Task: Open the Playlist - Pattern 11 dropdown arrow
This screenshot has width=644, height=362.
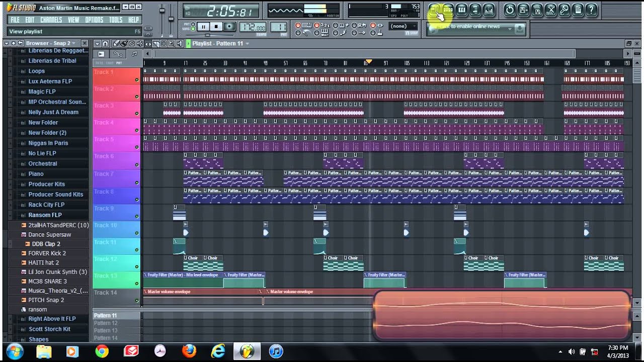Action: [x=247, y=44]
